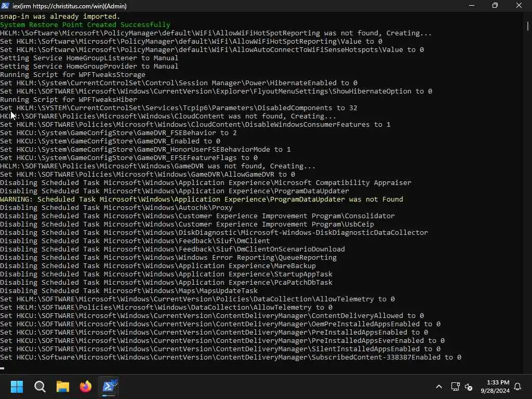The height and width of the screenshot is (399, 532).
Task: Click the PcaPatchDbTask line
Action: point(166,282)
